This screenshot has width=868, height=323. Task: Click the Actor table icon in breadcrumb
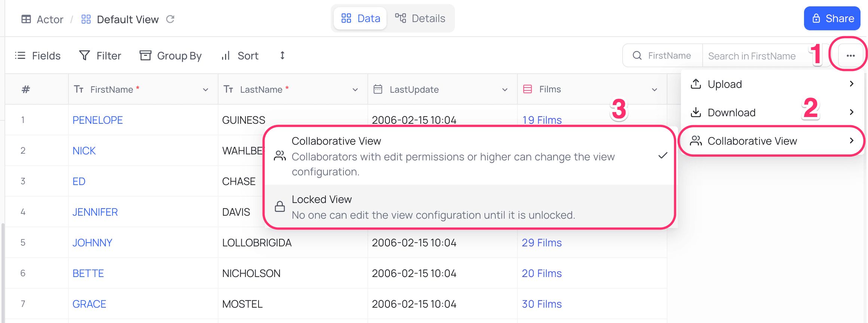click(26, 19)
